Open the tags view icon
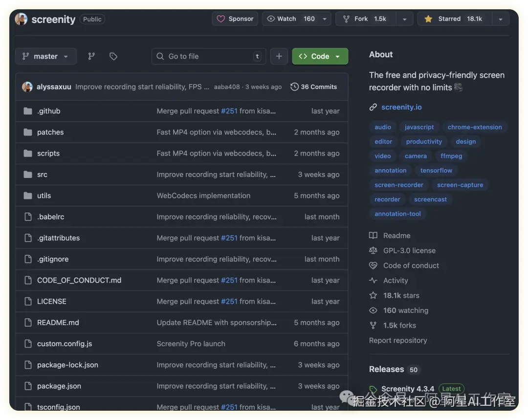The image size is (528, 420). [x=113, y=56]
